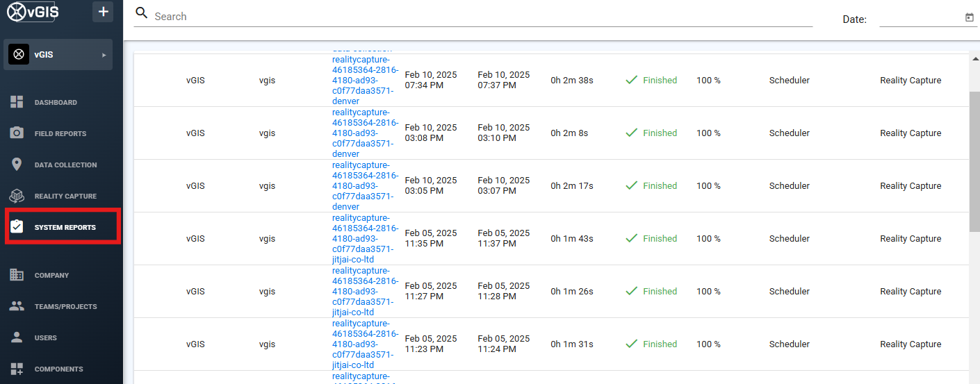This screenshot has height=384, width=980.
Task: Open Users in sidebar
Action: [x=46, y=337]
